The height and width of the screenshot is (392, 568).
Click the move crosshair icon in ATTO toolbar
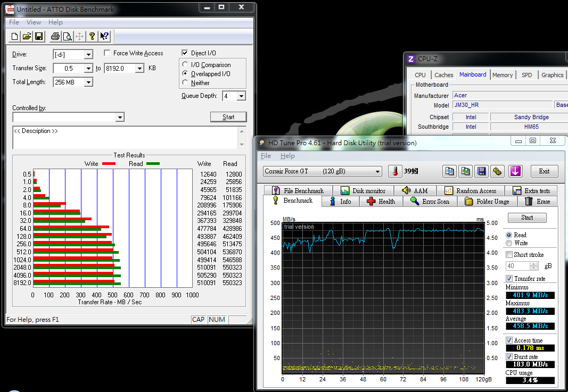tap(80, 36)
